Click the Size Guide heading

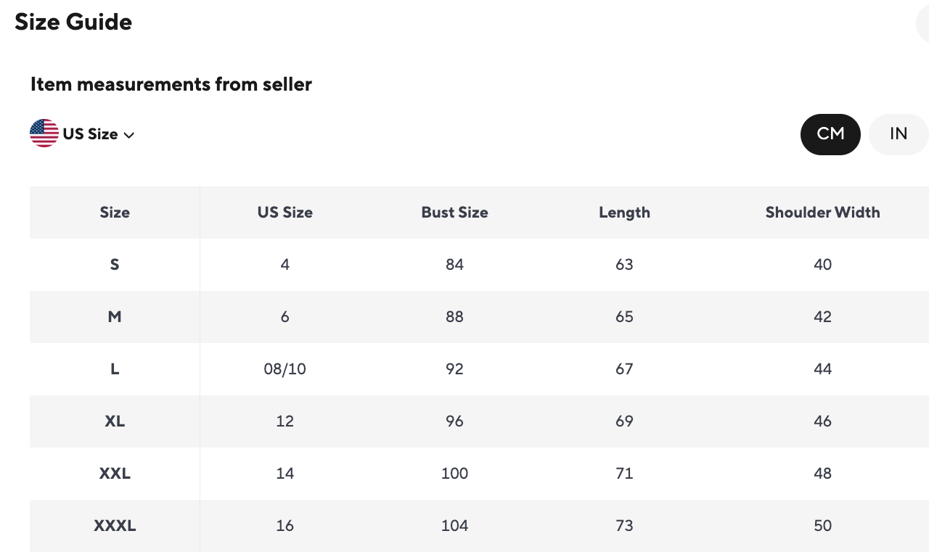click(x=73, y=22)
